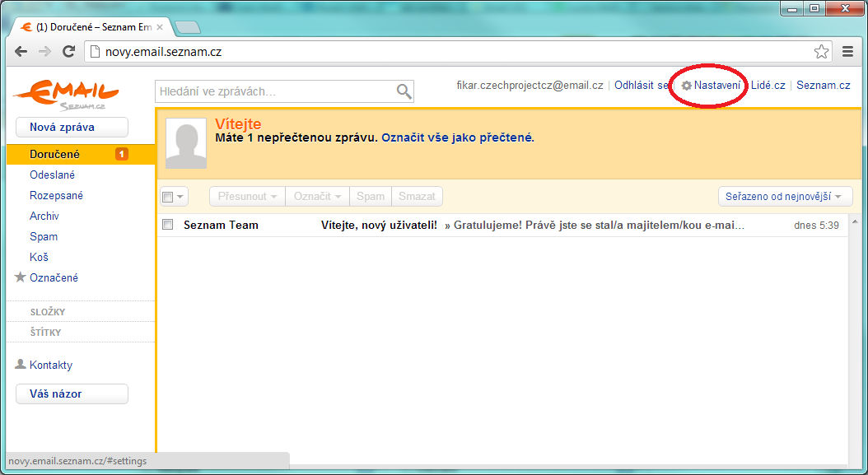Expand the select-all dropdown arrow
This screenshot has height=475, width=868.
point(180,197)
